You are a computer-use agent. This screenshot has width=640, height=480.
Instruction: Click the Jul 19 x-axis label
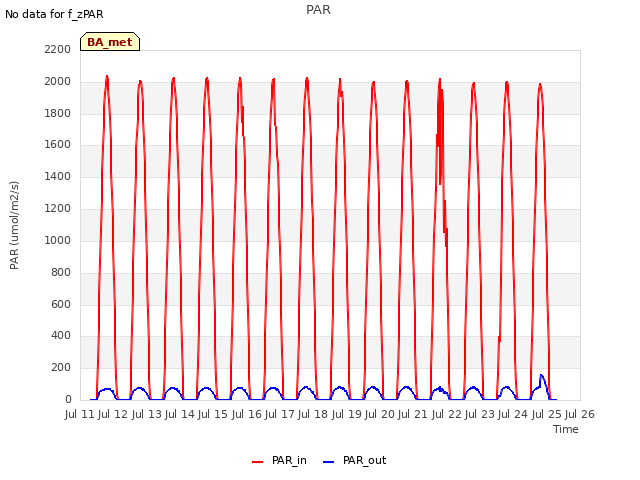347,414
